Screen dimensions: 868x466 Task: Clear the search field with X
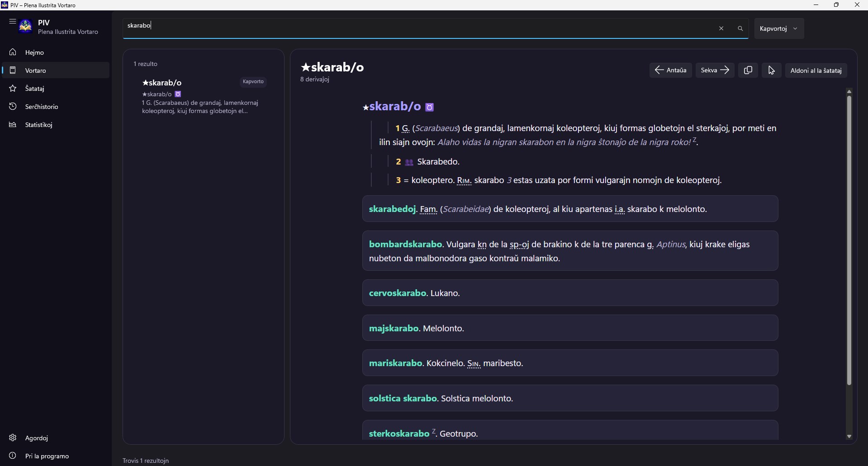point(721,28)
